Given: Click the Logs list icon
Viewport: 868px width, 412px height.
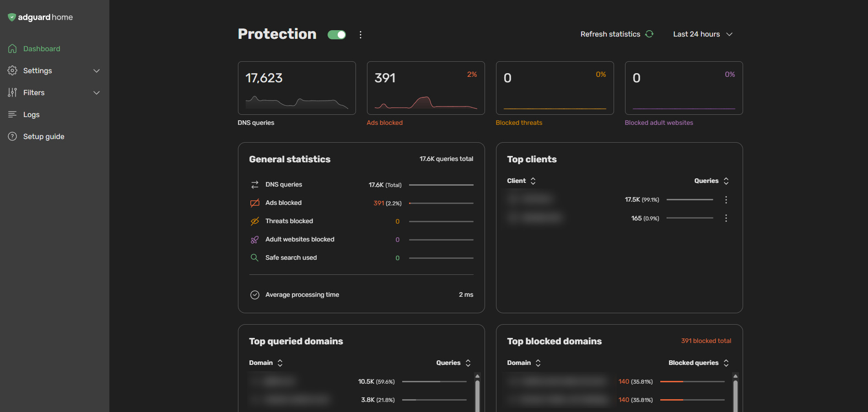Looking at the screenshot, I should tap(12, 114).
